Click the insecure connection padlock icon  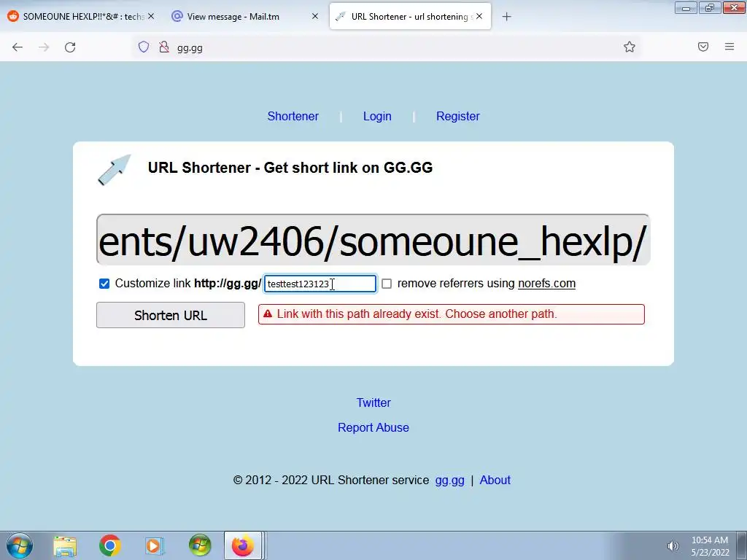point(164,47)
